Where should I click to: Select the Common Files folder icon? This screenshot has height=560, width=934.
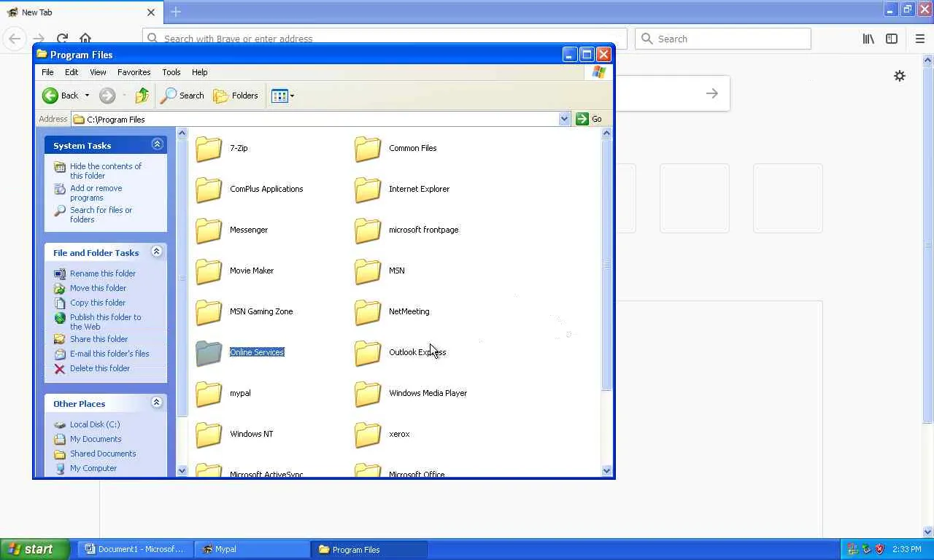point(368,148)
